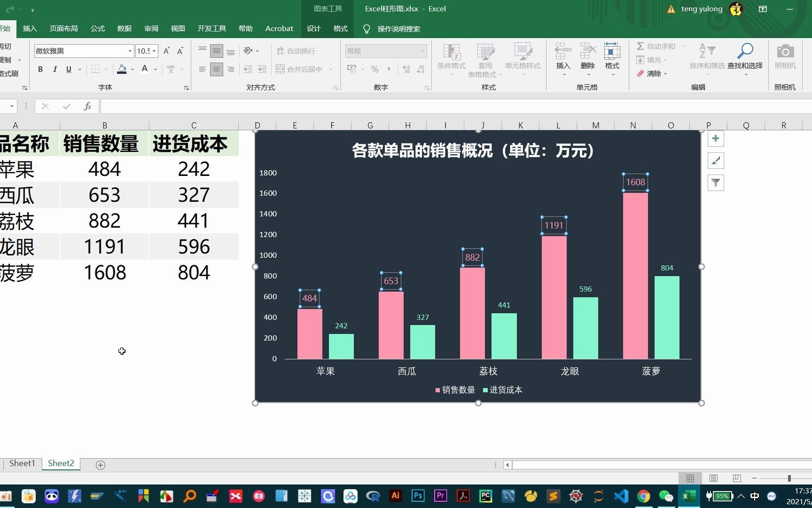The width and height of the screenshot is (812, 508).
Task: Select top align icon
Action: point(203,51)
